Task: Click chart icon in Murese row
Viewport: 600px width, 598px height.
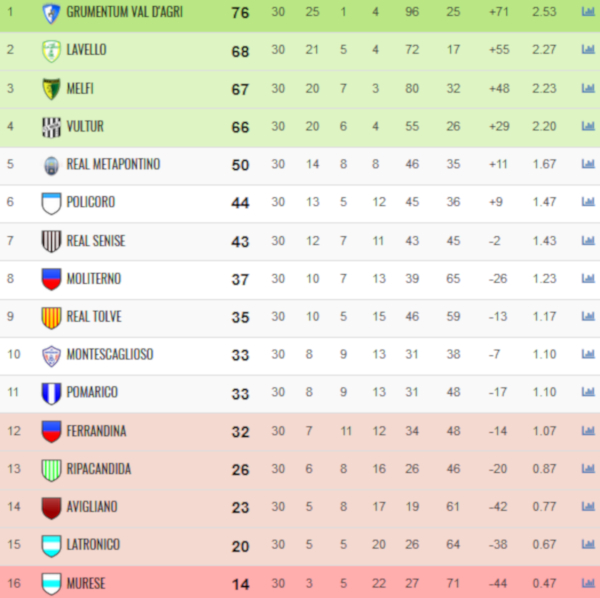Action: 588,583
